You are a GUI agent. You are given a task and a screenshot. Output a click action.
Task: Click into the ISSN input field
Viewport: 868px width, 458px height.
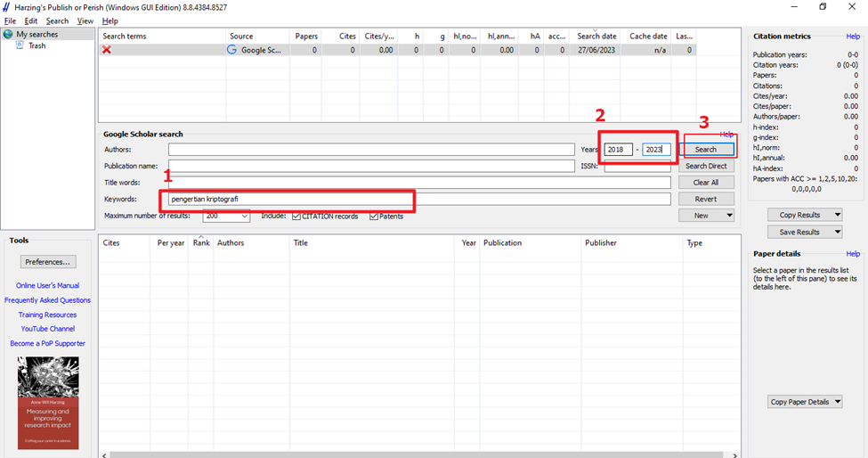pos(637,166)
